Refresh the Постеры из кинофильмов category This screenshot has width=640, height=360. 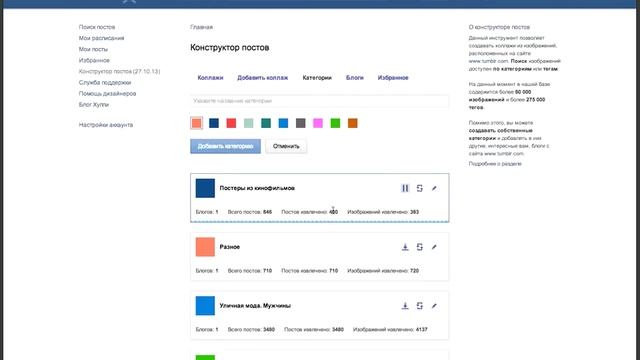pos(420,188)
